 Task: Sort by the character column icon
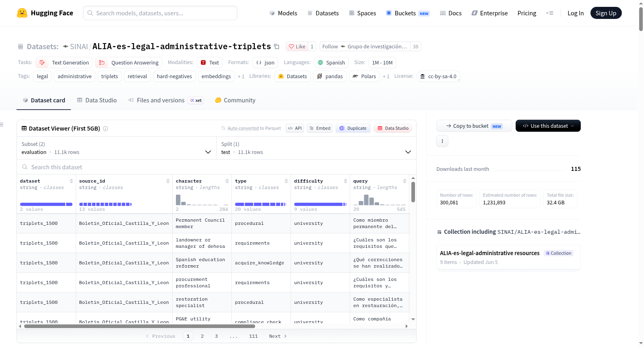[x=227, y=181]
